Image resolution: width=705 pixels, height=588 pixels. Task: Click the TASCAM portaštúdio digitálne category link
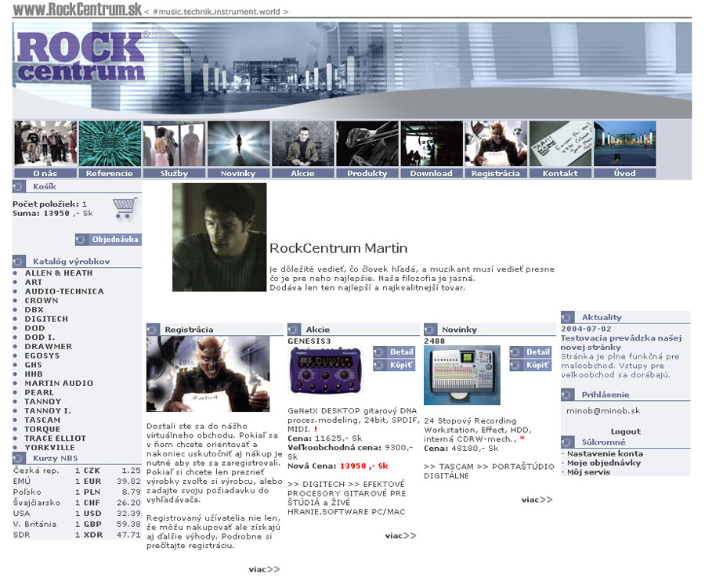pyautogui.click(x=489, y=471)
